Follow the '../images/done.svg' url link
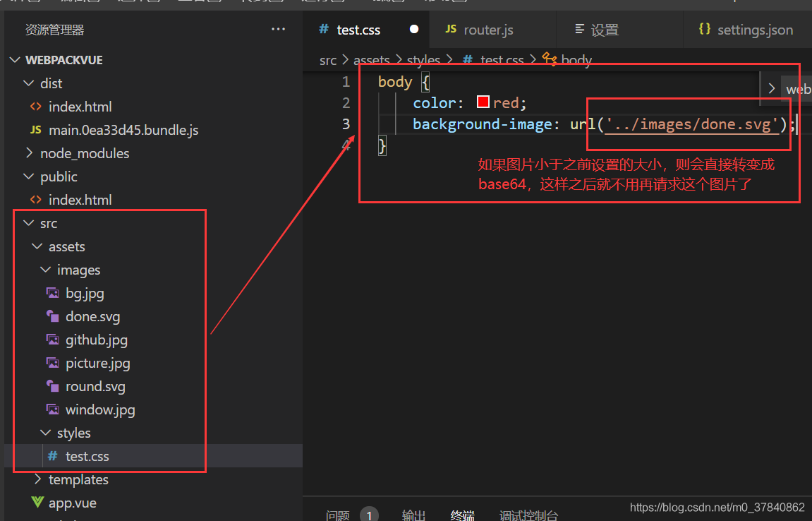Viewport: 812px width, 521px height. [x=692, y=124]
